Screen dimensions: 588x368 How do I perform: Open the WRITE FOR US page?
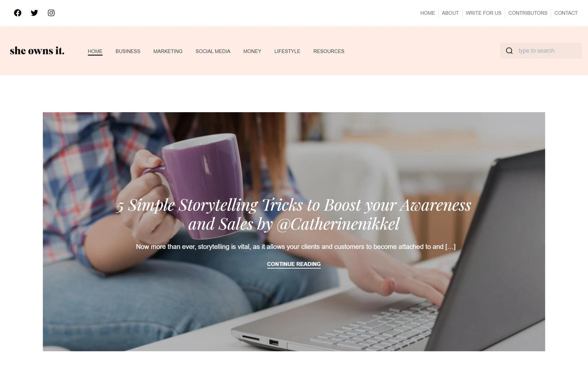point(483,13)
